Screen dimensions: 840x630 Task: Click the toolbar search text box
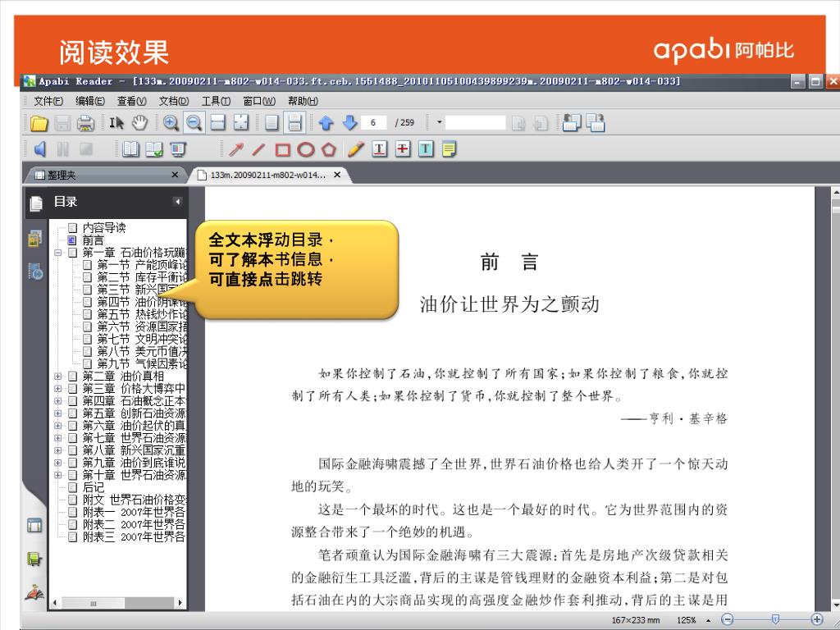pyautogui.click(x=475, y=123)
